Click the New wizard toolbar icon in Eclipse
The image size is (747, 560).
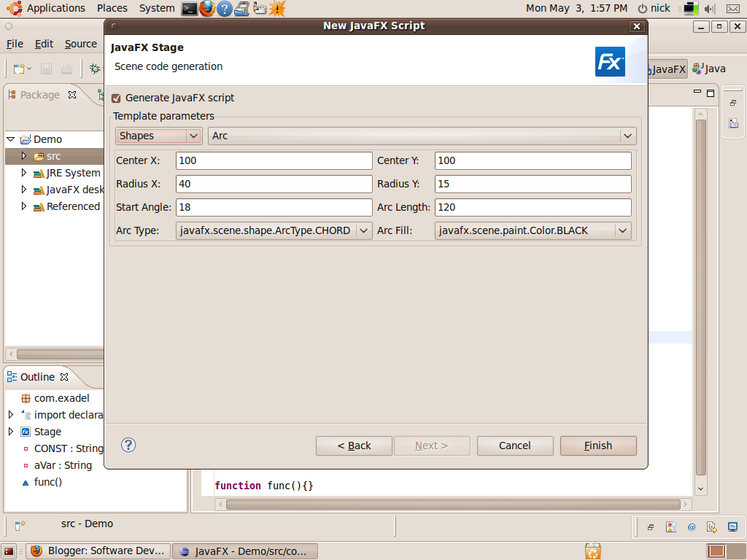coord(19,69)
